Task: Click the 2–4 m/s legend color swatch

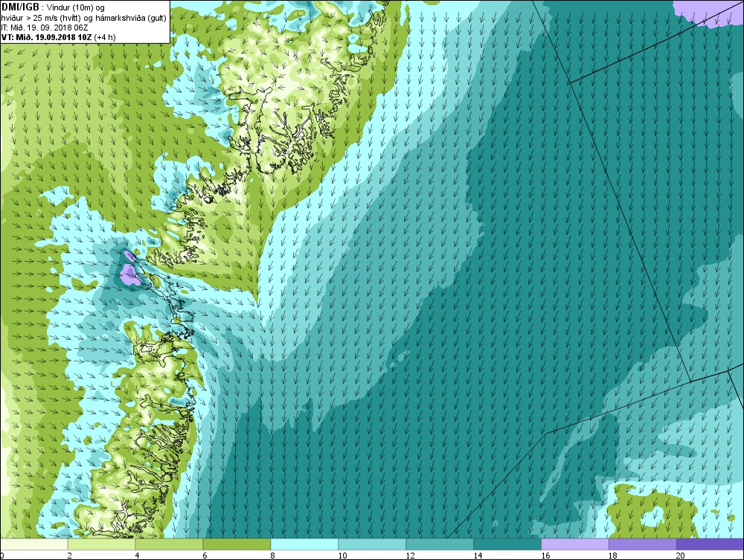Action: click(101, 544)
